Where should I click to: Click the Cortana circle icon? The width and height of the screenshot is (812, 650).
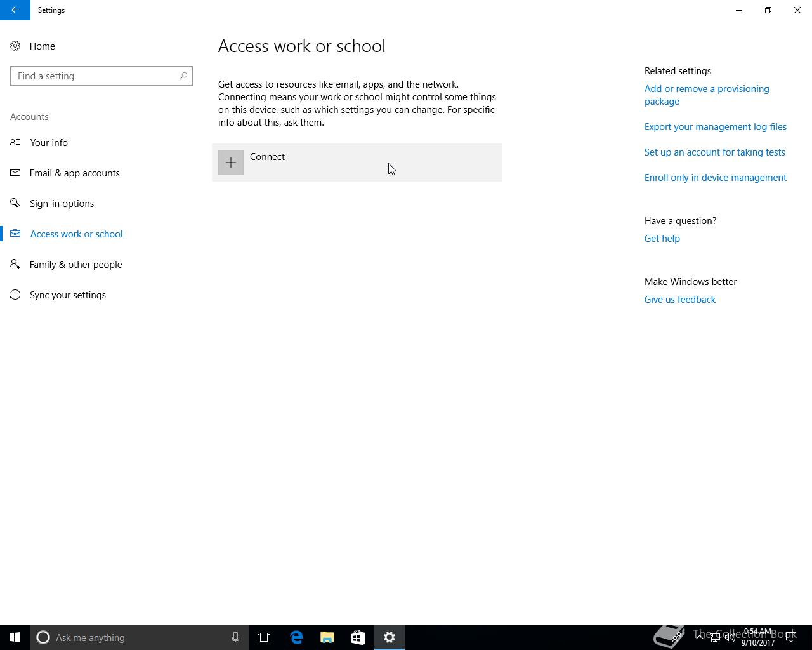click(43, 637)
